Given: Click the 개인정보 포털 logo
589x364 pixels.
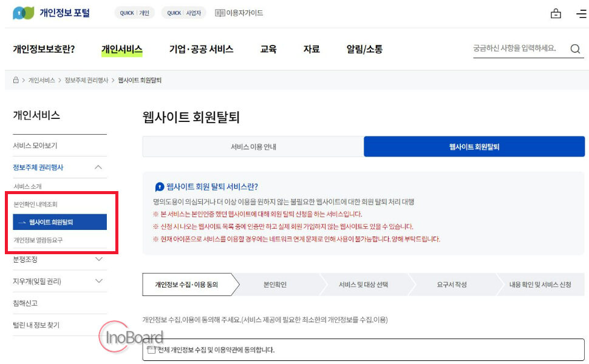Looking at the screenshot, I should (52, 13).
